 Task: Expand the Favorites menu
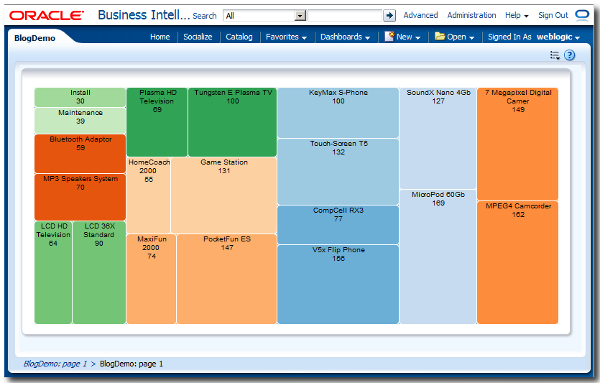pos(286,37)
